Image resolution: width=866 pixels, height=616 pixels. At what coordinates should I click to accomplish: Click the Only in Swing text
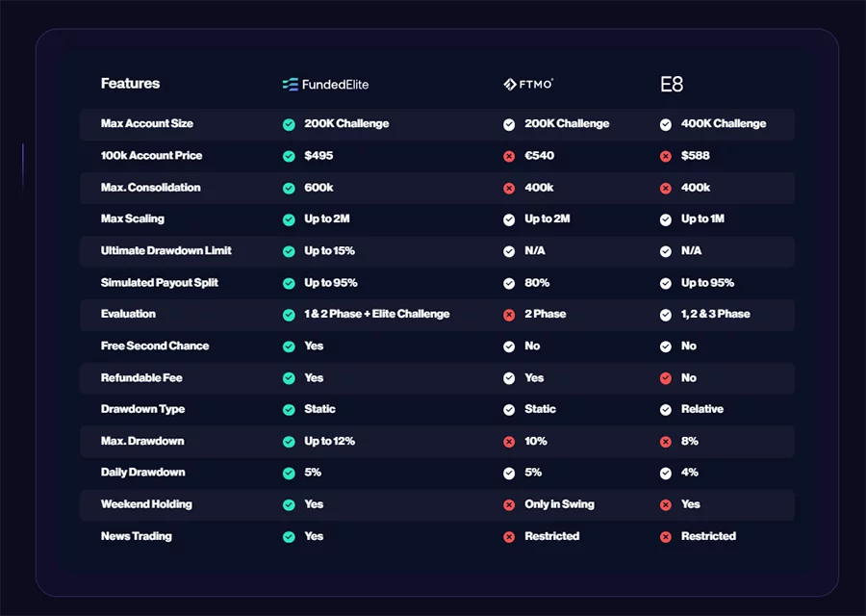(559, 503)
